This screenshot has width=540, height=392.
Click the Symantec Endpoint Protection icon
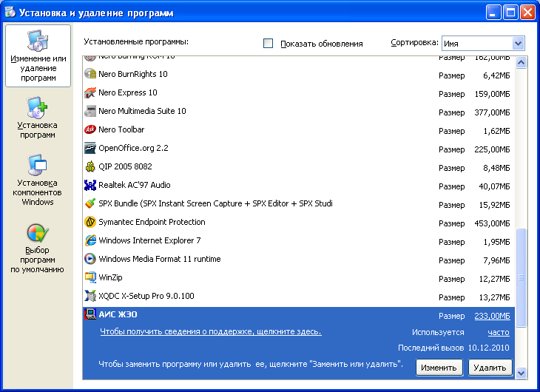90,222
